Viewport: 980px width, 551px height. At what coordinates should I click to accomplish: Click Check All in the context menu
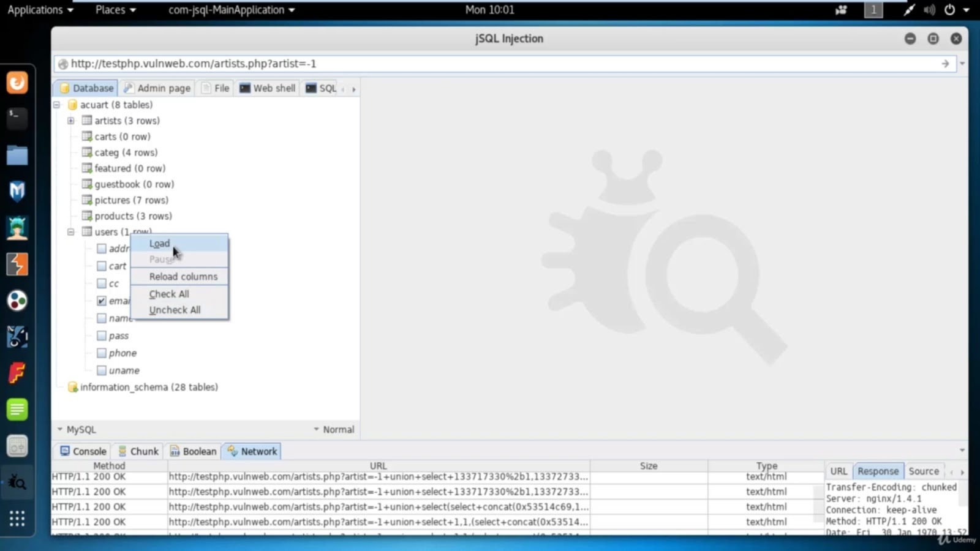tap(168, 294)
